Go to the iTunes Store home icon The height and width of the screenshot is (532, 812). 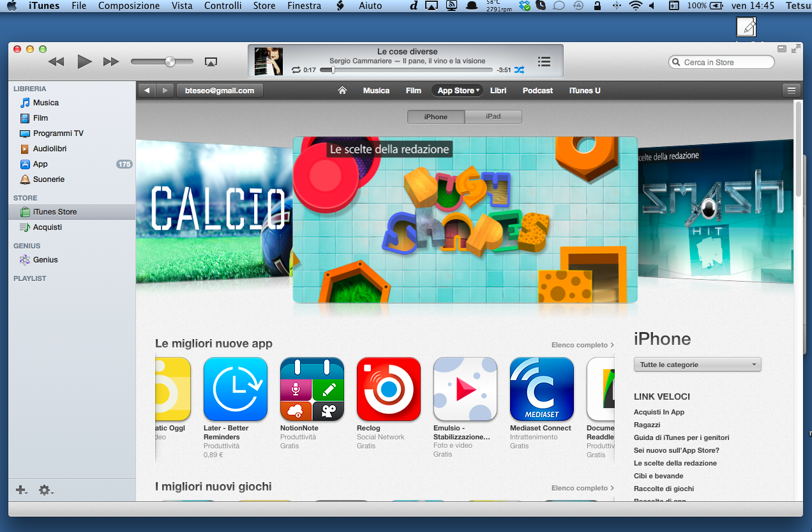tap(342, 91)
